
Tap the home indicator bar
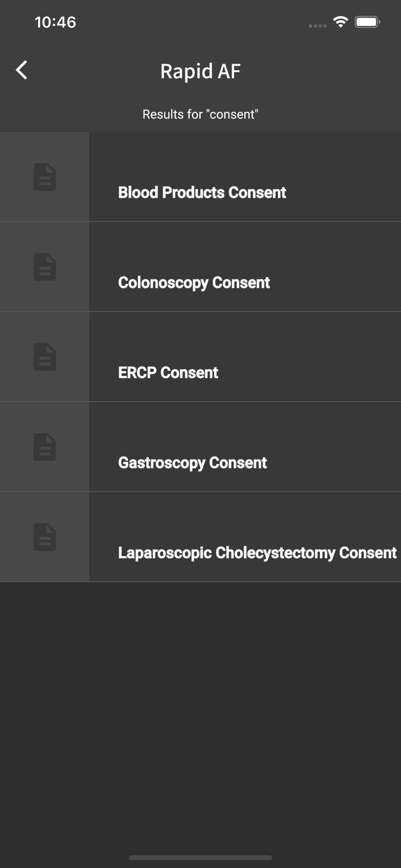200,858
